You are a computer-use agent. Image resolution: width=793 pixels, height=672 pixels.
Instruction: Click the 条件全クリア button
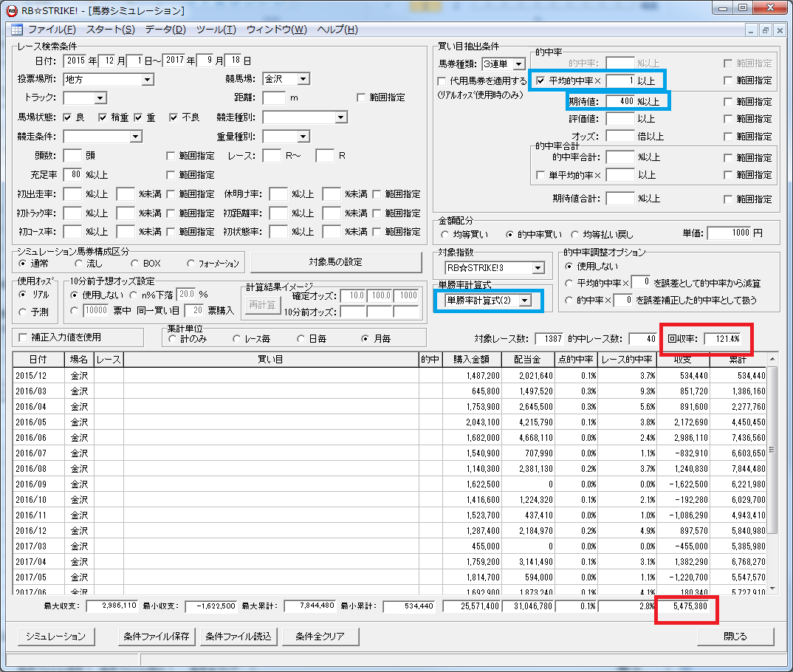[320, 637]
